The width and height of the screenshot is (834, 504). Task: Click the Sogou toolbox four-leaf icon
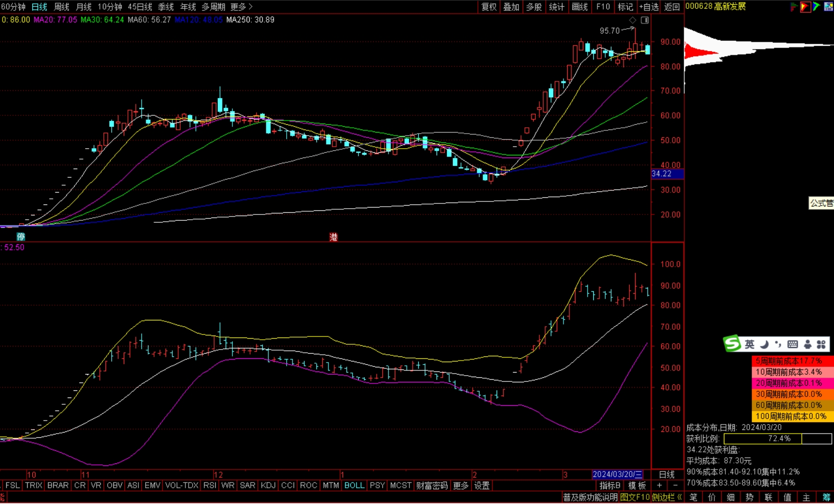(821, 344)
